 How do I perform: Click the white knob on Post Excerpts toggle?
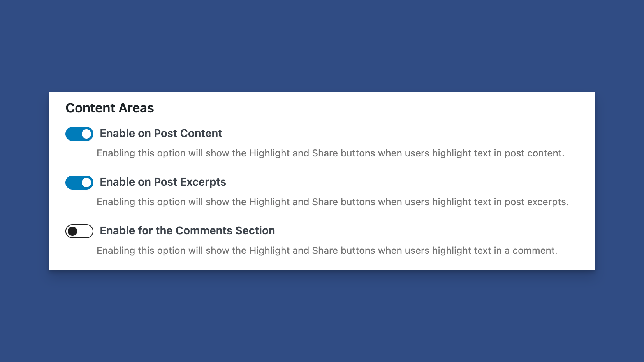pyautogui.click(x=86, y=183)
